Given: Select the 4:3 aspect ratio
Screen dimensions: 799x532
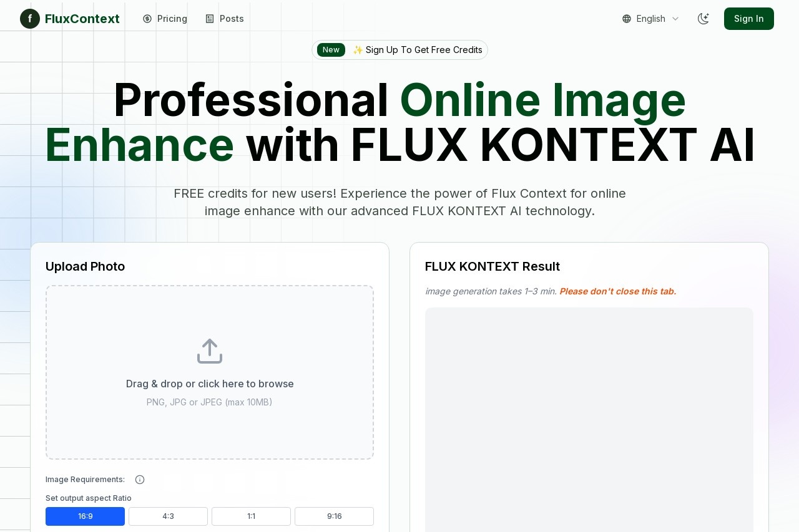Looking at the screenshot, I should pos(168,516).
